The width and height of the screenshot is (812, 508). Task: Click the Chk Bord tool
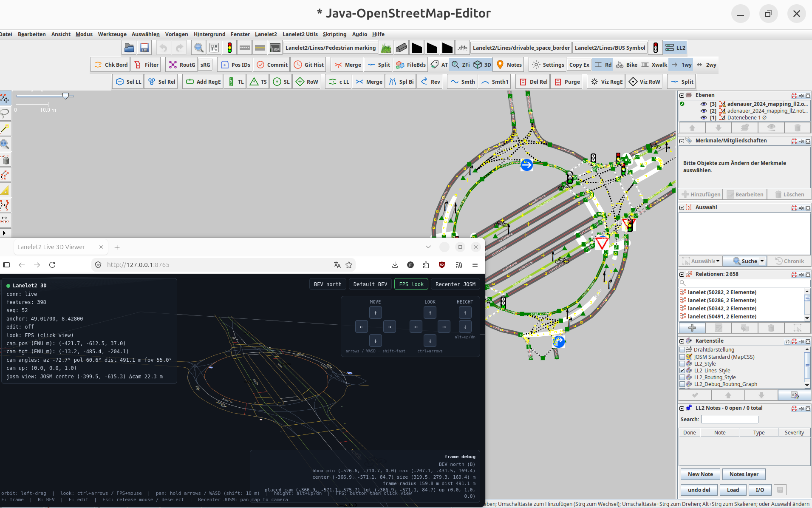[x=111, y=65]
